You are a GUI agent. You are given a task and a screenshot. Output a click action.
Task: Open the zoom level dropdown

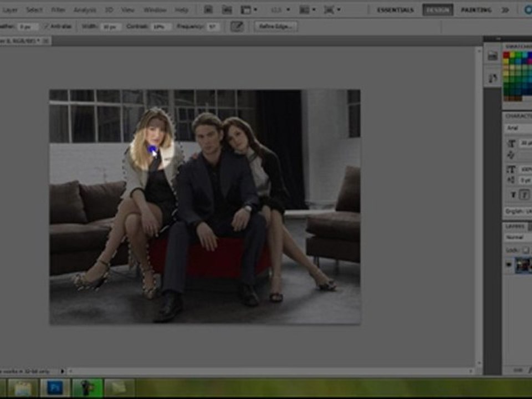click(280, 10)
